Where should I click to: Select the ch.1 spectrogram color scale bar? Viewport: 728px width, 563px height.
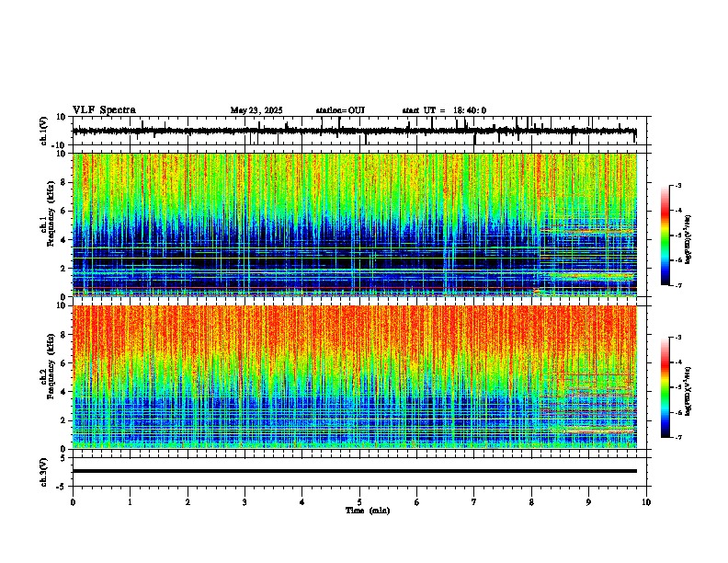tap(665, 236)
